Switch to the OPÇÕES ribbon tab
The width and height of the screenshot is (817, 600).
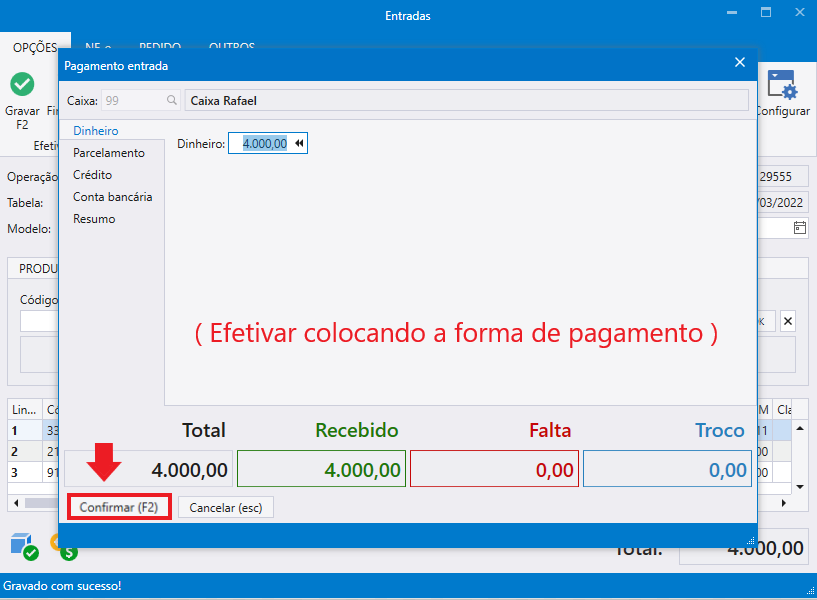coord(35,47)
